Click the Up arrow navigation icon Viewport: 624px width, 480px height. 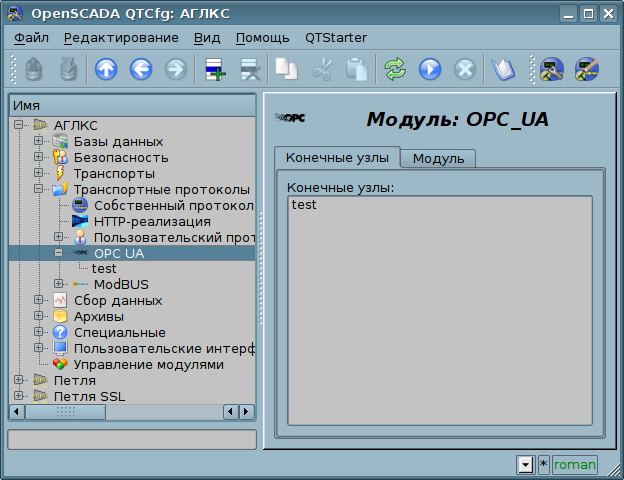pyautogui.click(x=106, y=69)
